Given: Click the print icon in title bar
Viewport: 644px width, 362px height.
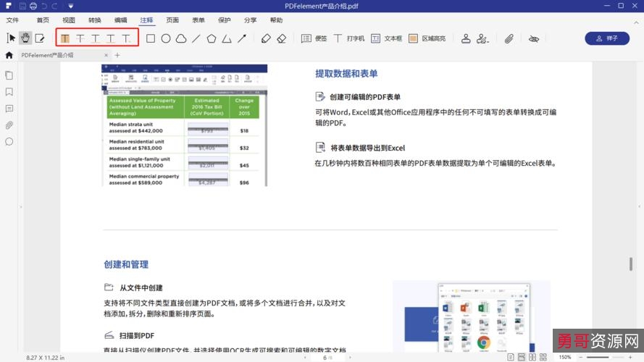Looking at the screenshot, I should [33, 7].
